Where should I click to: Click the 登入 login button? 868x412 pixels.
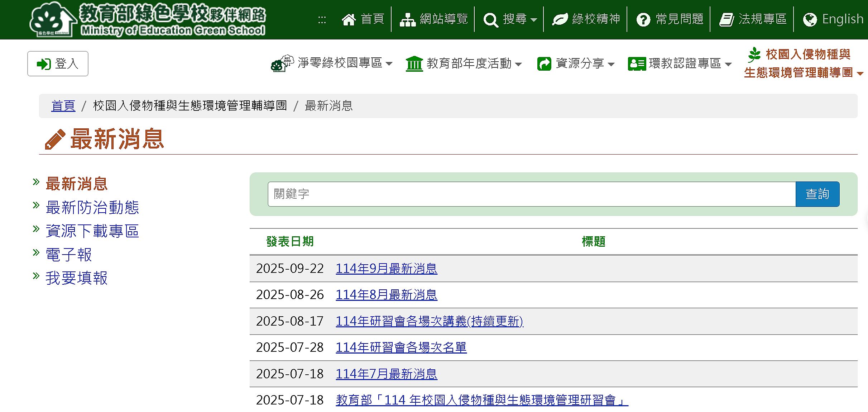click(x=58, y=64)
